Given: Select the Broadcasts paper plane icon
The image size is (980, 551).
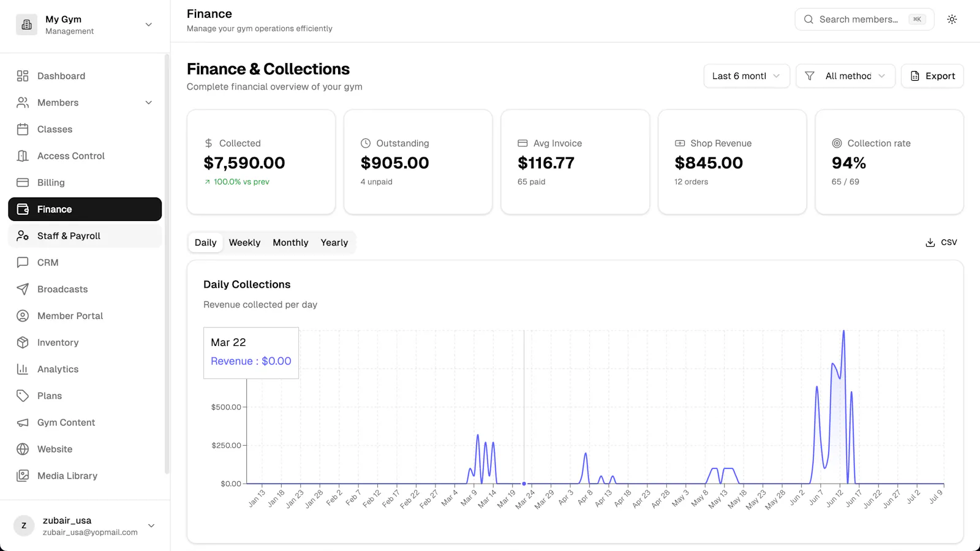Looking at the screenshot, I should [x=23, y=289].
